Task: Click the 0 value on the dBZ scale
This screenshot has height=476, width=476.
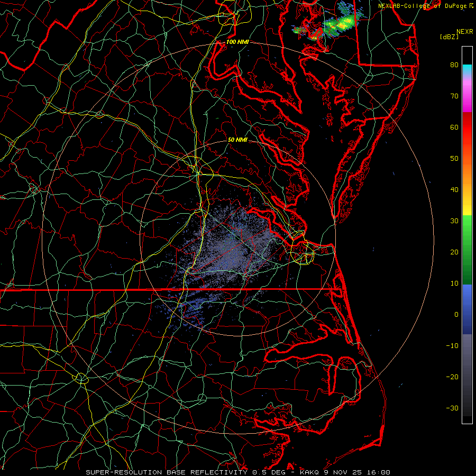Action: pyautogui.click(x=456, y=315)
